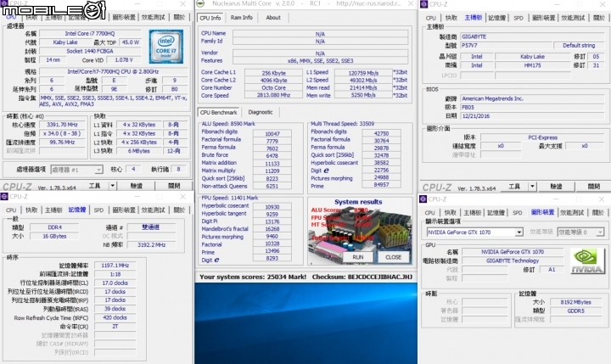Click 關閉 button in mainboard window footer
This screenshot has height=364, width=611.
593,187
